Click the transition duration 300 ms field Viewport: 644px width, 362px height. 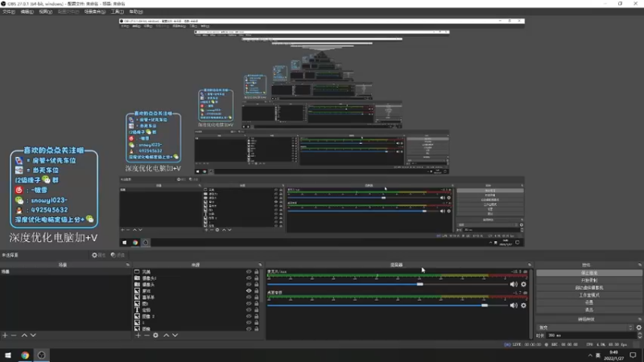point(592,335)
